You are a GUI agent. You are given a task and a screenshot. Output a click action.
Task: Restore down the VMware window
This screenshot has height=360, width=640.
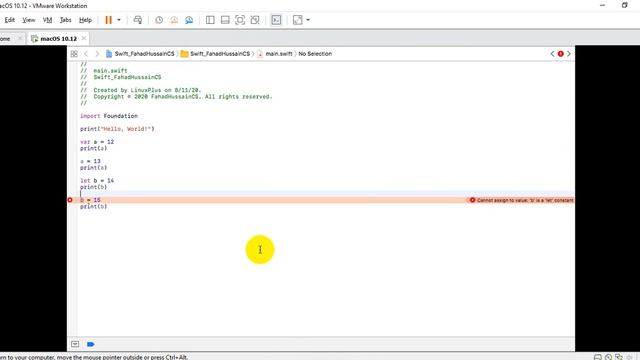pos(624,5)
